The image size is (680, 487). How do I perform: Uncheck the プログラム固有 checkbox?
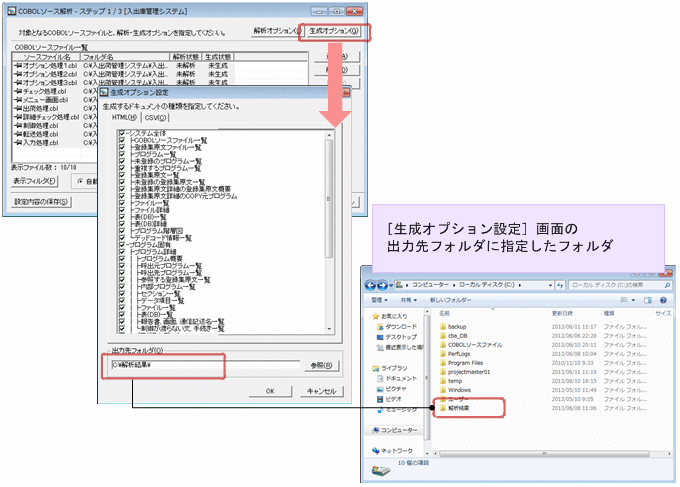[122, 245]
